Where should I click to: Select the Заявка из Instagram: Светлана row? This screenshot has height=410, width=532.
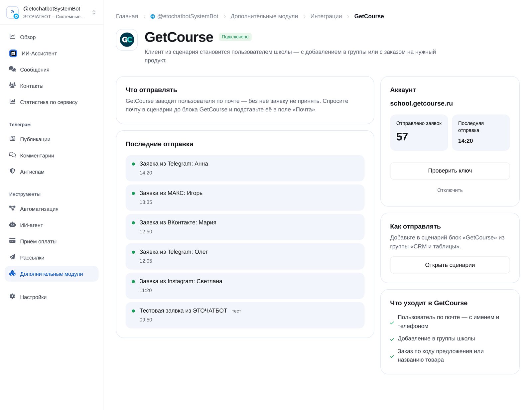245,286
